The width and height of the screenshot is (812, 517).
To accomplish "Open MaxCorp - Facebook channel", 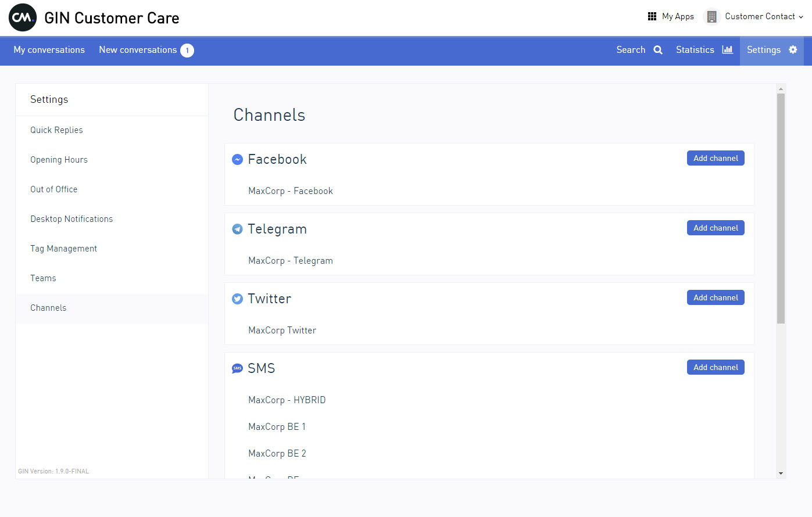I will click(291, 191).
